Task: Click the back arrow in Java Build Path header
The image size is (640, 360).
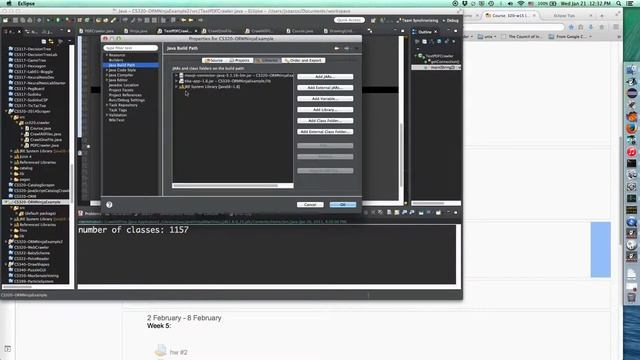Action: pos(336,48)
